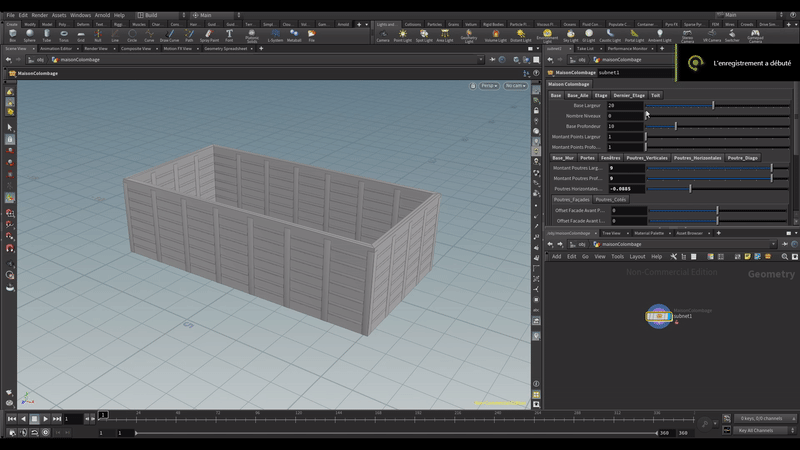The height and width of the screenshot is (450, 800).
Task: Click the Base Profondeur slider
Action: point(717,126)
